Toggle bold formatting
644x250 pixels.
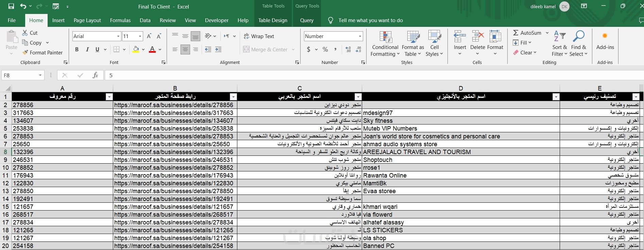[x=77, y=49]
